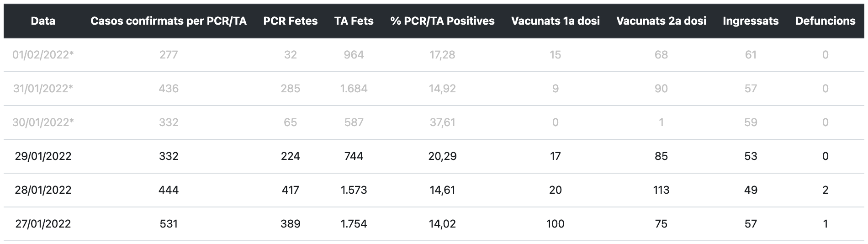Viewport: 868px width, 244px height.
Task: Select the 01/02/2022* date row
Action: point(43,55)
